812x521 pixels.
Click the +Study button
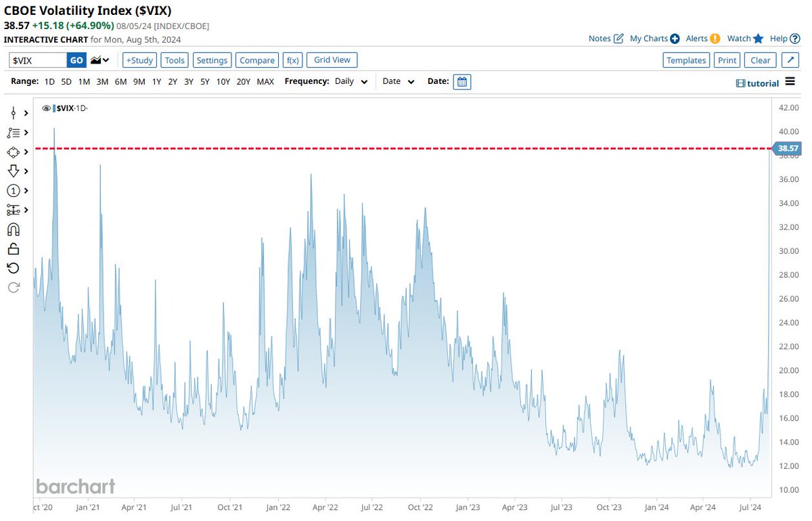140,60
